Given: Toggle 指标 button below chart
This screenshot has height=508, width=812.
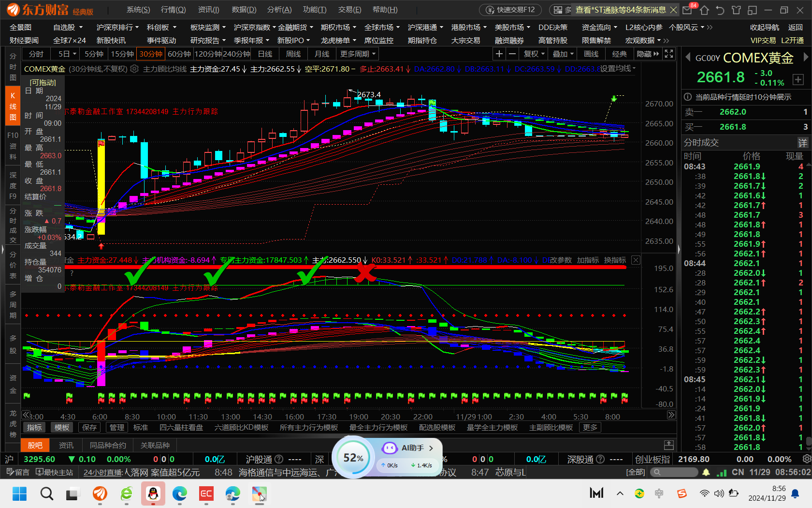Looking at the screenshot, I should (x=34, y=428).
